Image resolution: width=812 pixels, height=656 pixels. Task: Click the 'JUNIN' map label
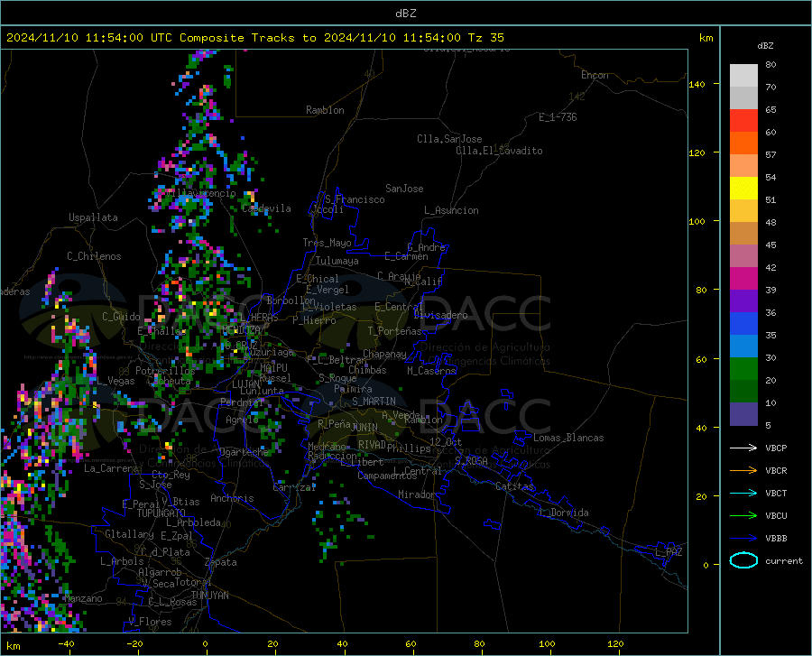pos(364,427)
